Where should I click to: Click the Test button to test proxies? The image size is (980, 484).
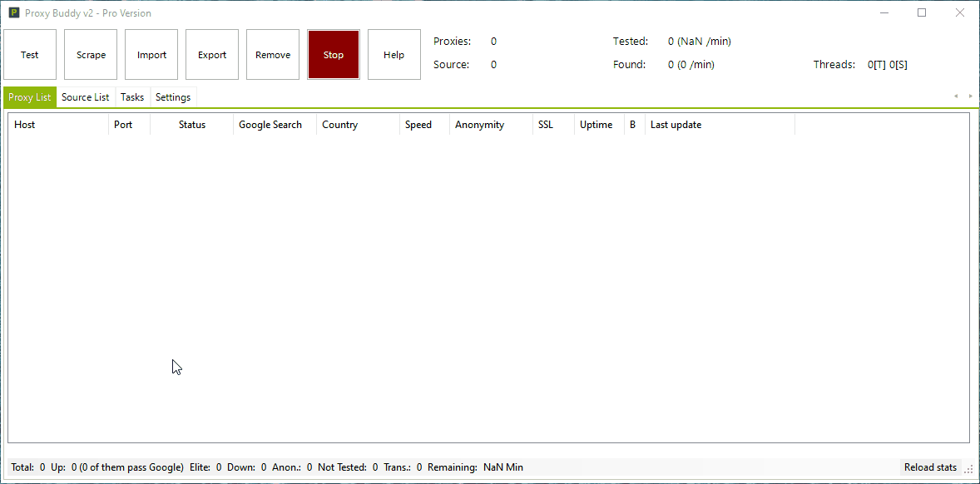(x=30, y=54)
